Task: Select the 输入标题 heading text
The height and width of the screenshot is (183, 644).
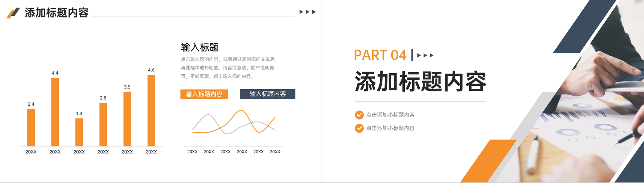Action: [200, 47]
